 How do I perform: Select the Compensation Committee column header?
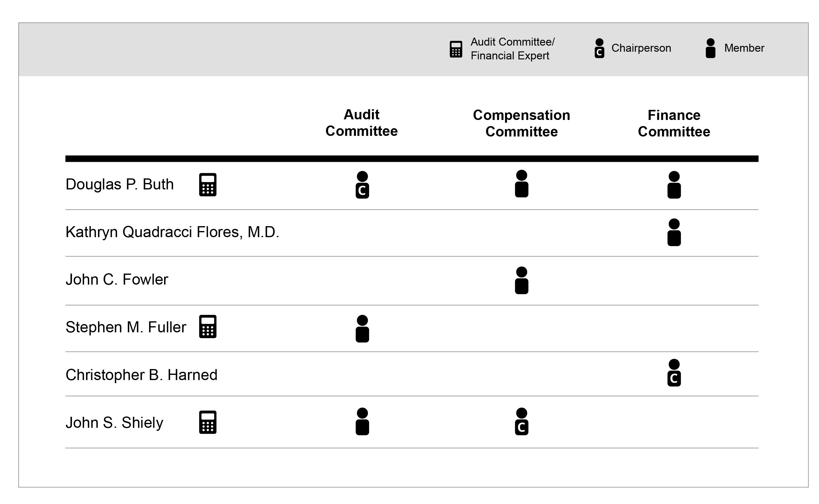[522, 123]
